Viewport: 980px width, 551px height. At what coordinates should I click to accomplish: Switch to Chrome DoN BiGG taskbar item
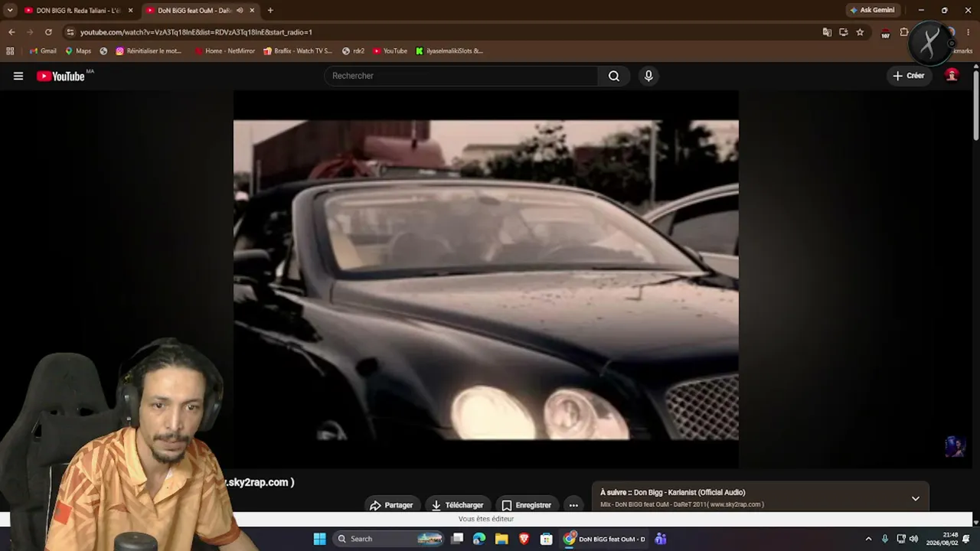click(604, 539)
